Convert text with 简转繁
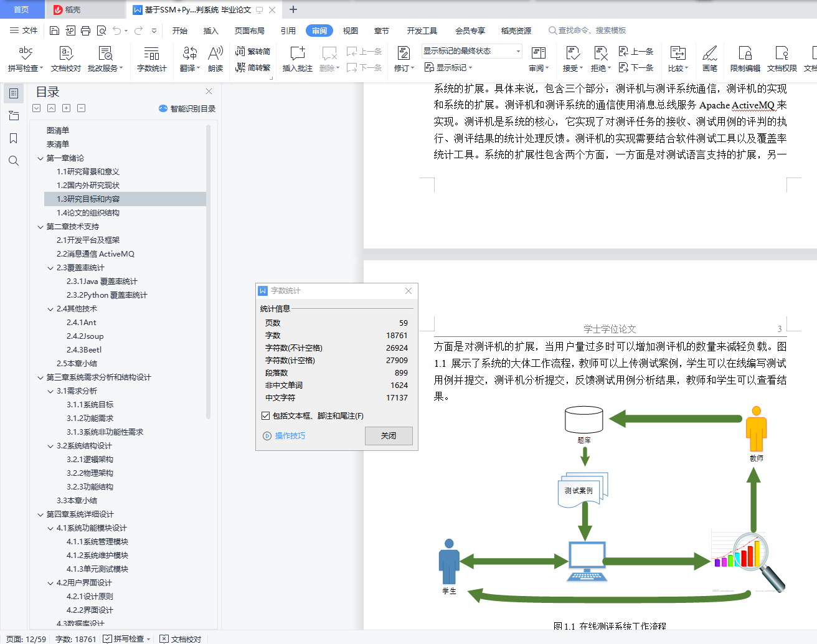Screen dimensions: 817x644 (253, 67)
